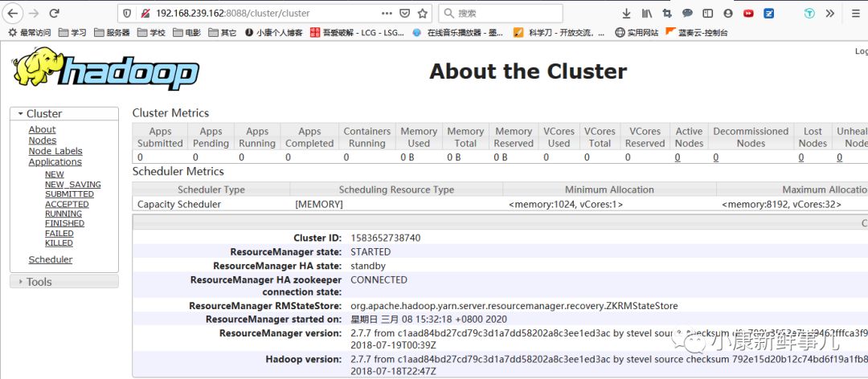Click the Lost Nodes count link
Screen dimensions: 868x379
click(801, 157)
